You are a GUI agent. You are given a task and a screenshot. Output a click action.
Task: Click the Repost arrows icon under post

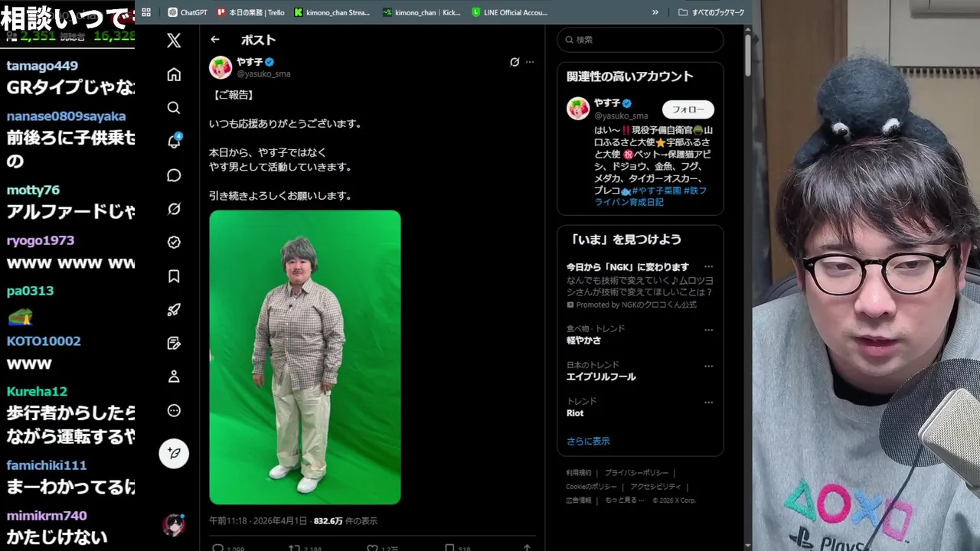tap(294, 548)
